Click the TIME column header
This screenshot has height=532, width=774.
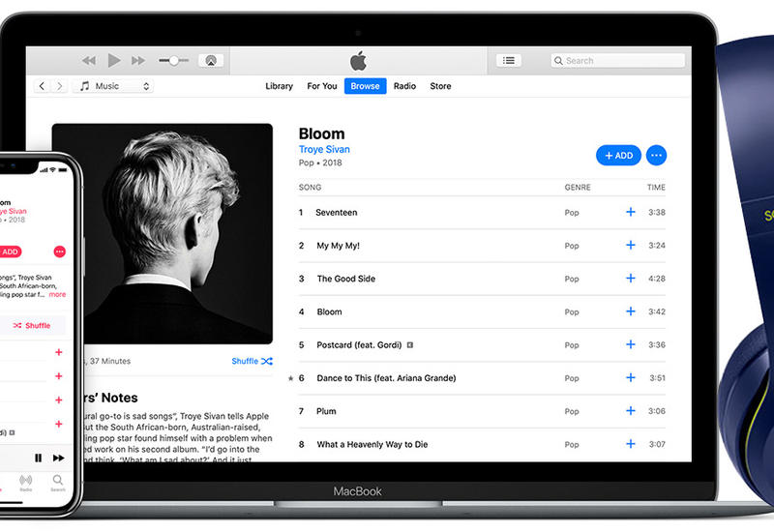(x=657, y=187)
